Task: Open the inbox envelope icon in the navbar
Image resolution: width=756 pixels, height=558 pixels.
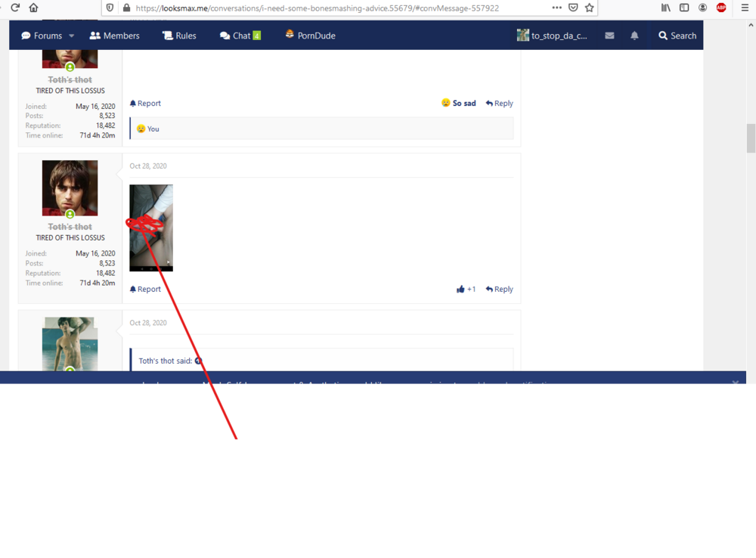Action: coord(609,36)
